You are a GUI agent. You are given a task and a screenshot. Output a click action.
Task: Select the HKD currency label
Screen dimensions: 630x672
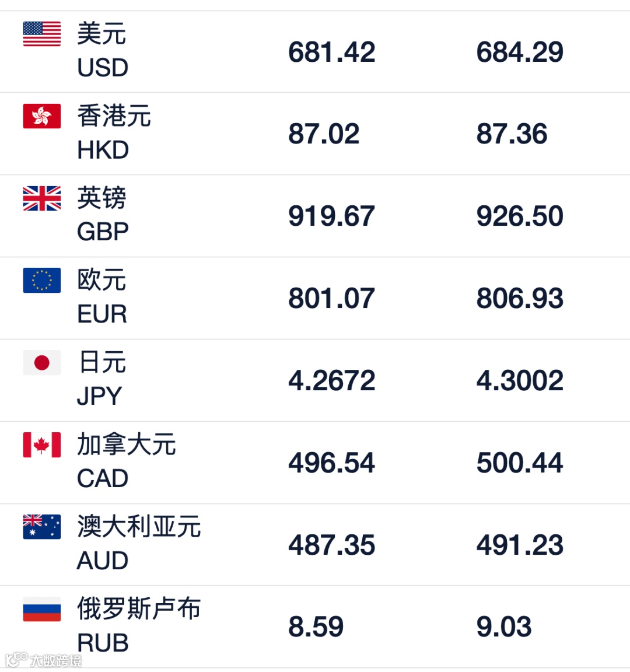pyautogui.click(x=103, y=150)
